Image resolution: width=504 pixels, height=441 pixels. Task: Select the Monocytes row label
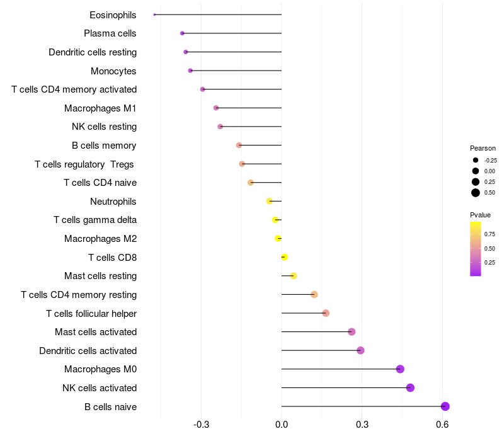tap(113, 71)
